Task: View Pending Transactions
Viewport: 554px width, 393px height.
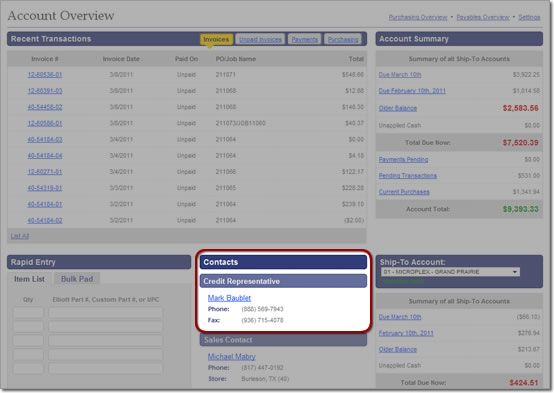Action: point(407,176)
